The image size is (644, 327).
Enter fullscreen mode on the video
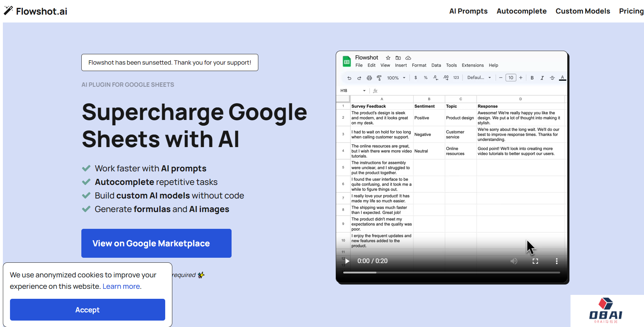535,261
